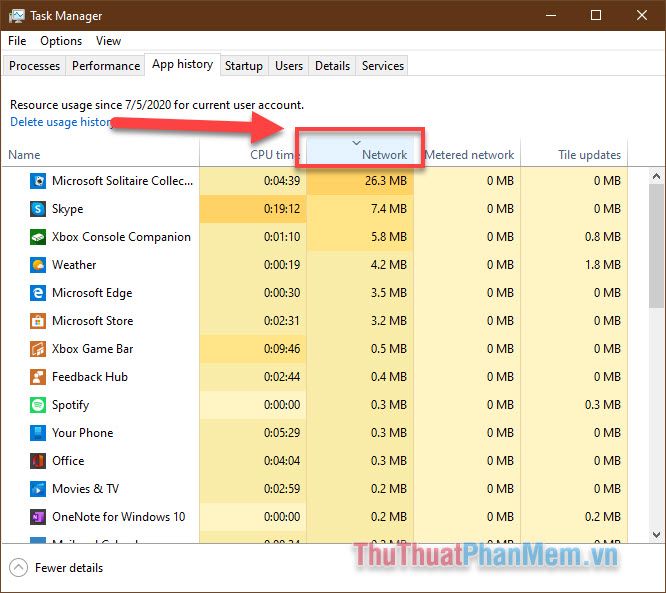Image resolution: width=666 pixels, height=593 pixels.
Task: Click Xbox Console Companion's 5.8 MB value
Action: point(389,237)
